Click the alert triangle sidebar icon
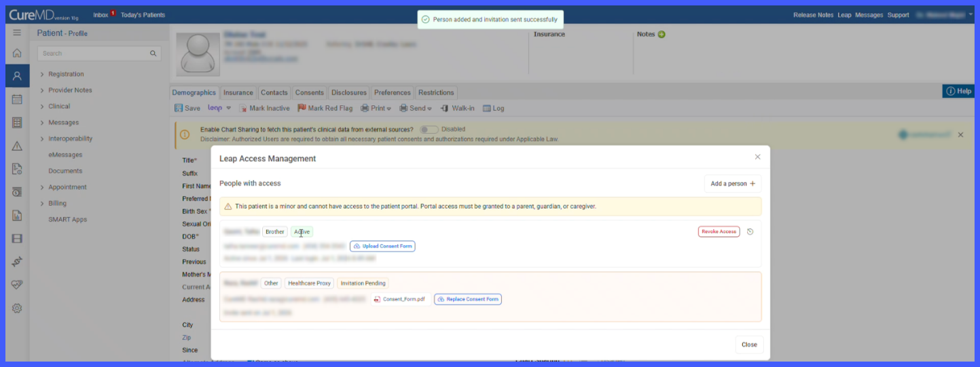980x367 pixels. coord(17,146)
